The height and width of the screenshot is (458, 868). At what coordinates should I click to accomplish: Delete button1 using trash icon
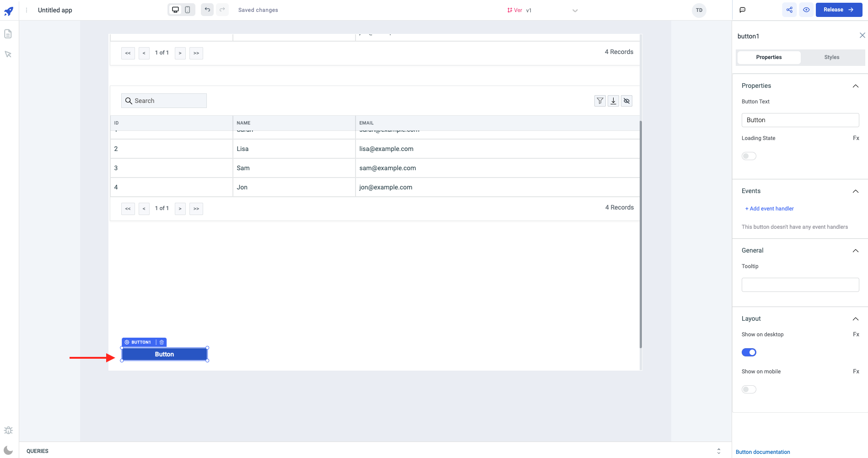(162, 342)
